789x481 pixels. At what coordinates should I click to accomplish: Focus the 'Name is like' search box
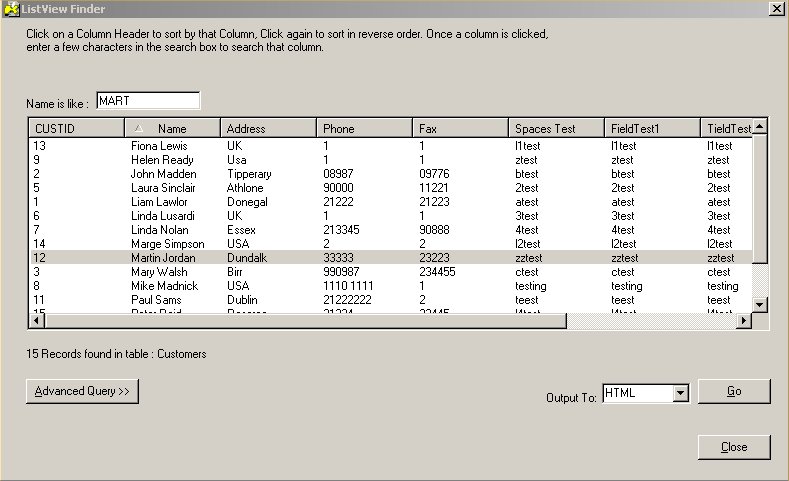[x=147, y=101]
